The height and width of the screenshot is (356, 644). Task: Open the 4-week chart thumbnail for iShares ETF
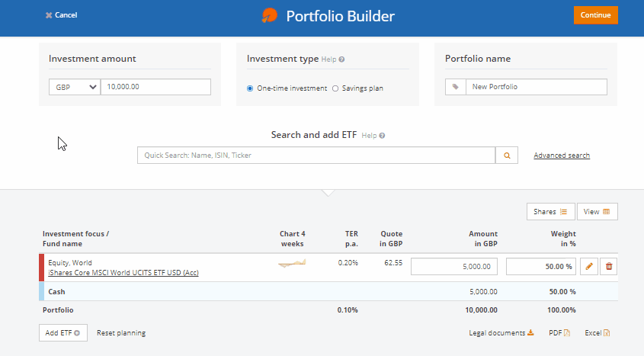[x=292, y=263]
